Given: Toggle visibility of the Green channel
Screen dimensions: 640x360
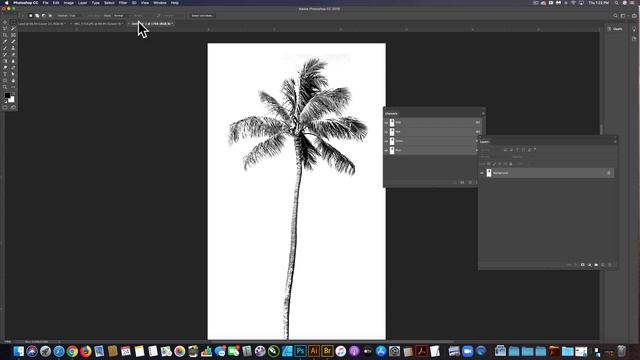Looking at the screenshot, I should tap(386, 141).
